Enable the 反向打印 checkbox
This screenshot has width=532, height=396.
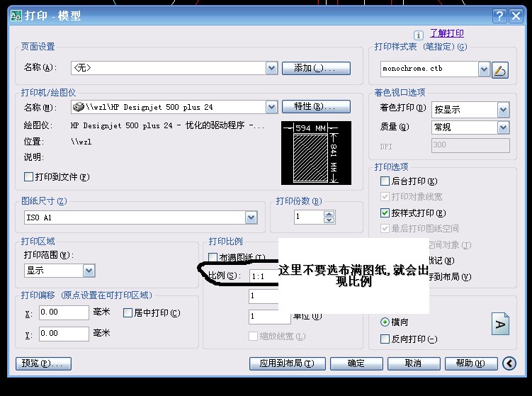[x=385, y=339]
